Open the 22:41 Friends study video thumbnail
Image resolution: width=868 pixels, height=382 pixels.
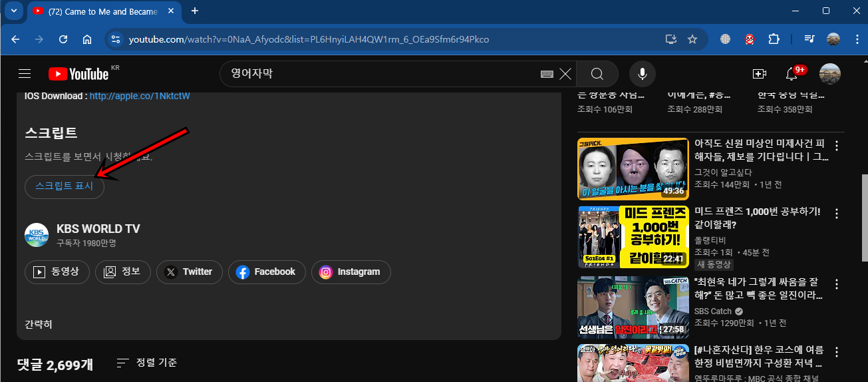tap(633, 238)
